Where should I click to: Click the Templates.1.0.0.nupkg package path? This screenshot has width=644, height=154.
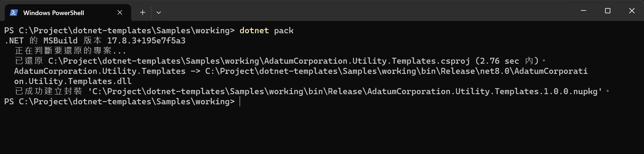(x=345, y=92)
